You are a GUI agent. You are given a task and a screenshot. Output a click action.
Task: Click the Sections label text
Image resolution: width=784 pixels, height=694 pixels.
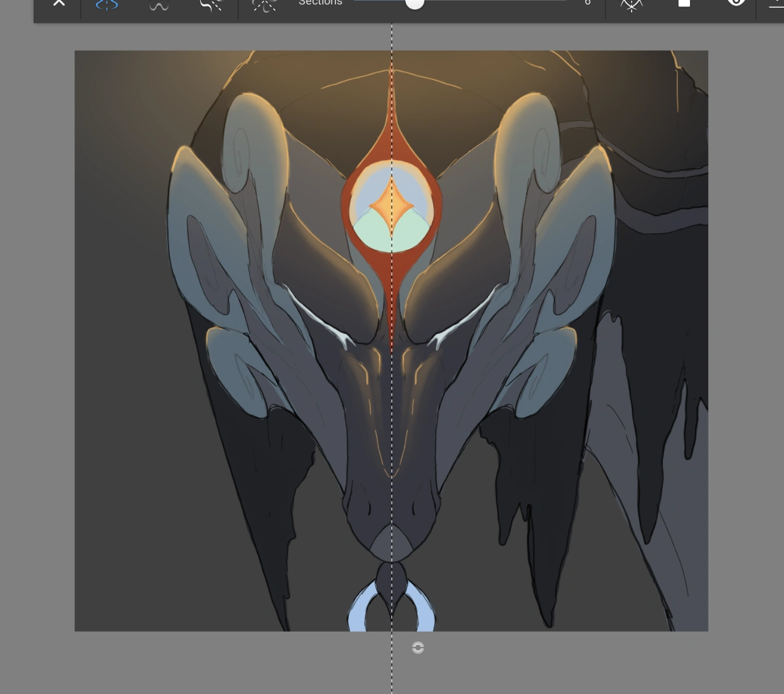[x=320, y=3]
